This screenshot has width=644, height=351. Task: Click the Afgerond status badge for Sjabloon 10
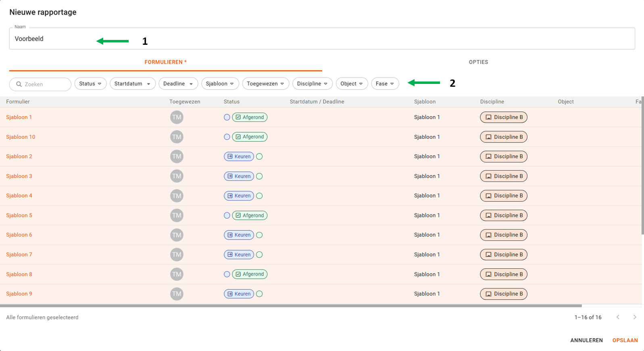(250, 137)
